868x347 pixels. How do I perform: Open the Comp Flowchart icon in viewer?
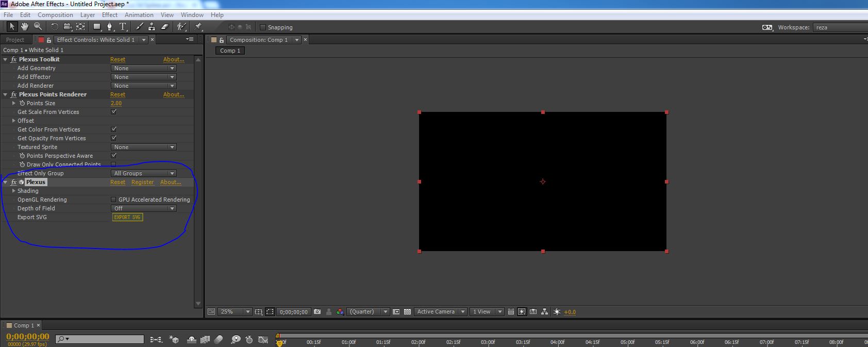pos(544,311)
